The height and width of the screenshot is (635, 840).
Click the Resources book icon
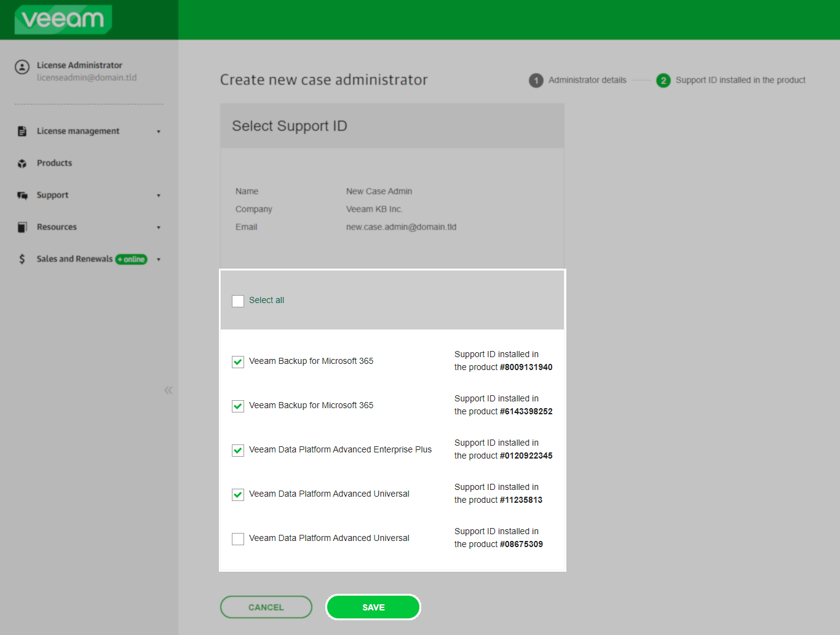click(x=22, y=227)
